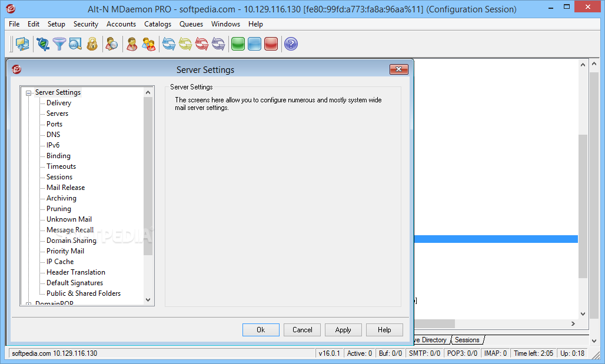Screen dimensions: 605x364
Task: Open the Queues menu
Action: coord(191,24)
